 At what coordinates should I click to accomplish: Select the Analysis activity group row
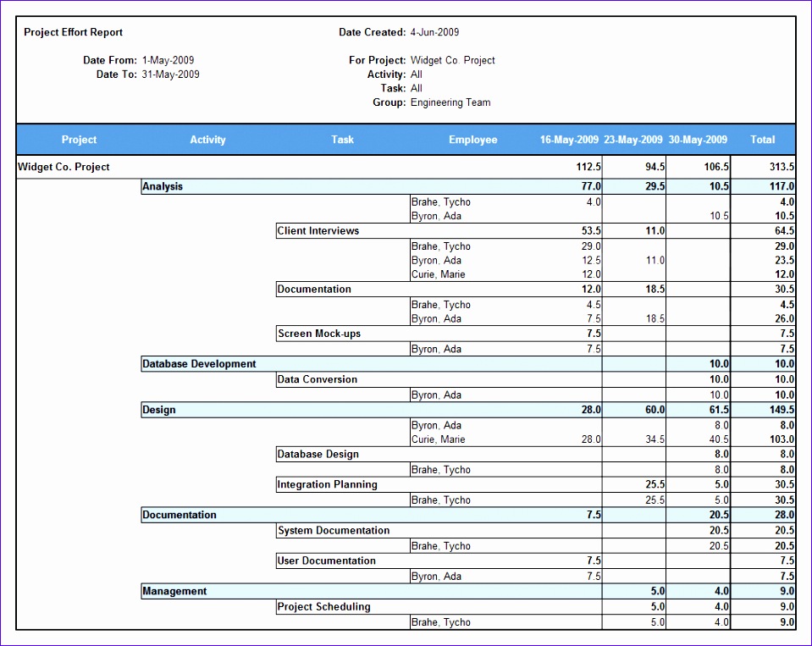point(163,186)
